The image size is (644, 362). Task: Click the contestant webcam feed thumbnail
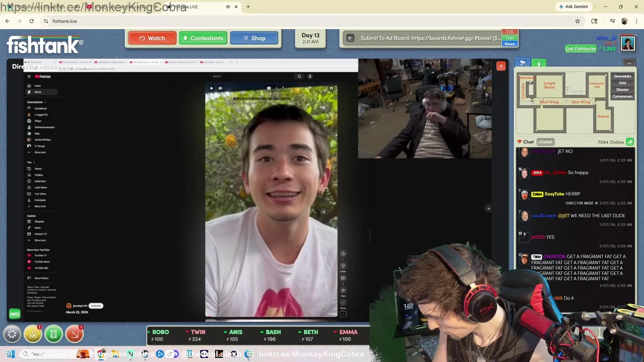(425, 109)
